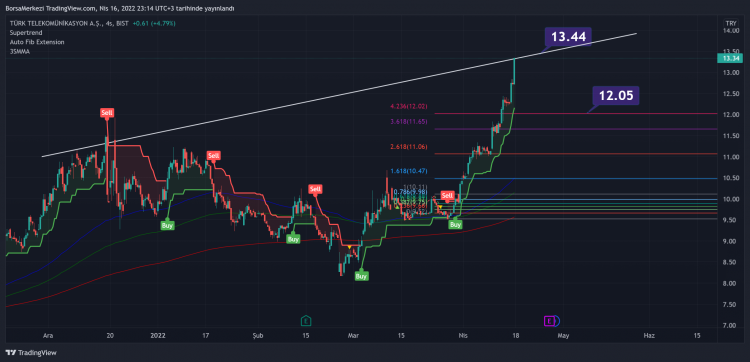Click the Sell marker near late February

pyautogui.click(x=315, y=189)
